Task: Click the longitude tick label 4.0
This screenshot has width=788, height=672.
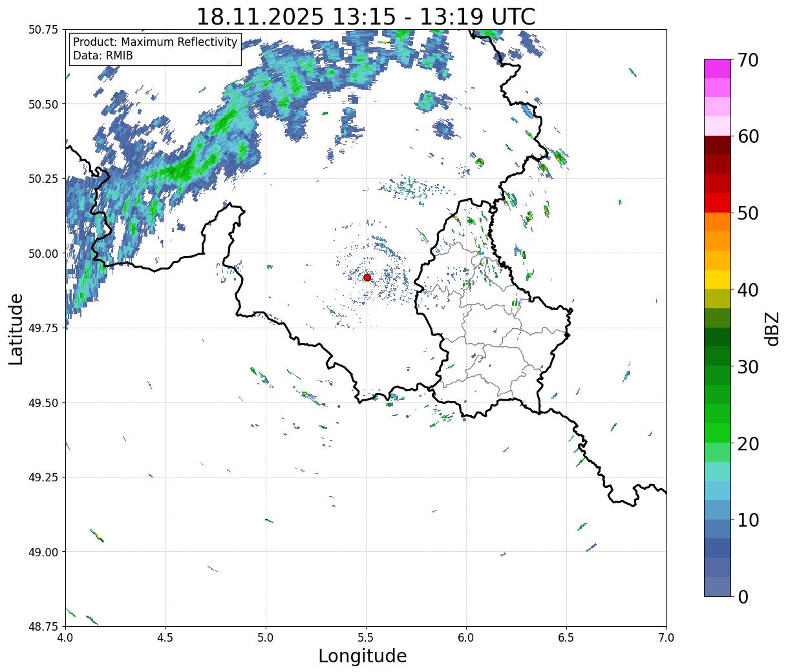Action: click(65, 637)
